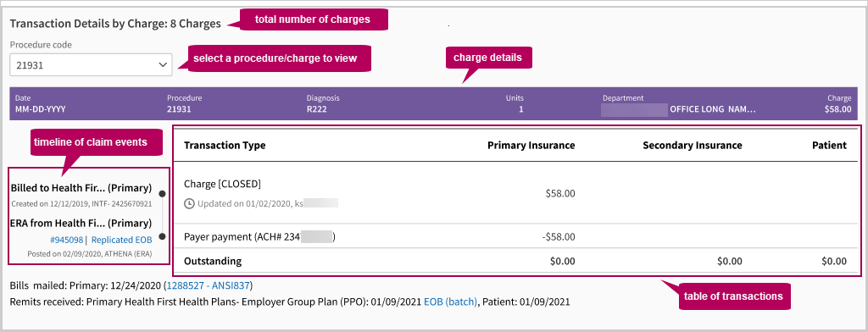Click the Transaction Type column header
The width and height of the screenshot is (868, 332).
225,146
